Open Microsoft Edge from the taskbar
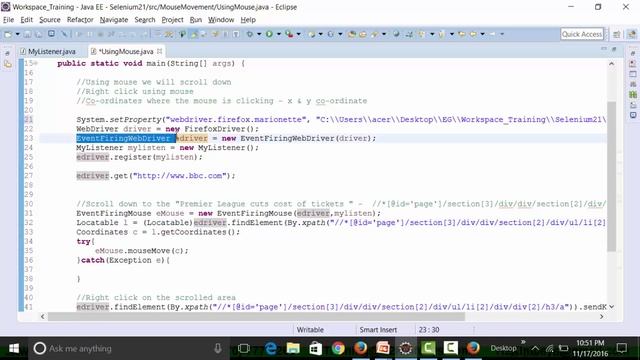This screenshot has height=360, width=640. [x=270, y=348]
